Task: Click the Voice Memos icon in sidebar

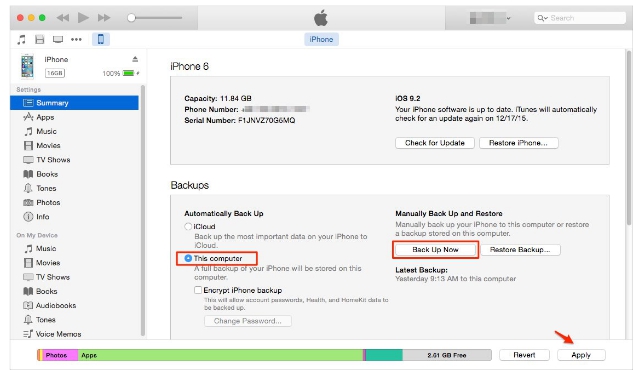Action: coord(28,334)
